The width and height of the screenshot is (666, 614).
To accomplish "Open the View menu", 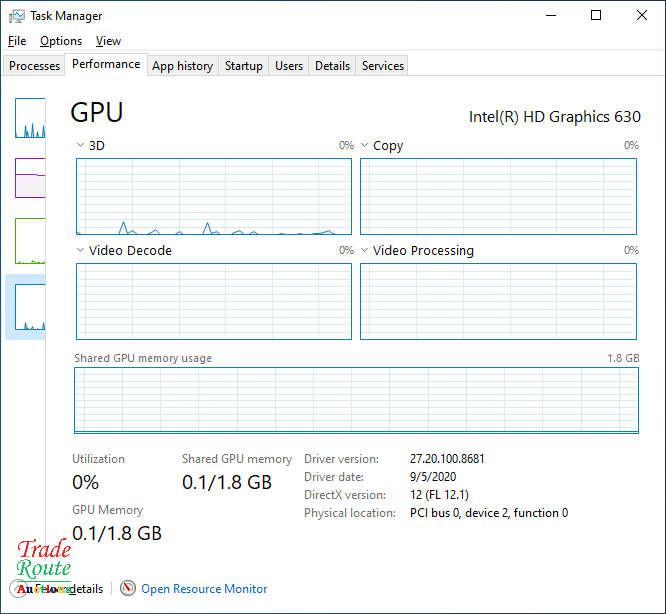I will 108,41.
